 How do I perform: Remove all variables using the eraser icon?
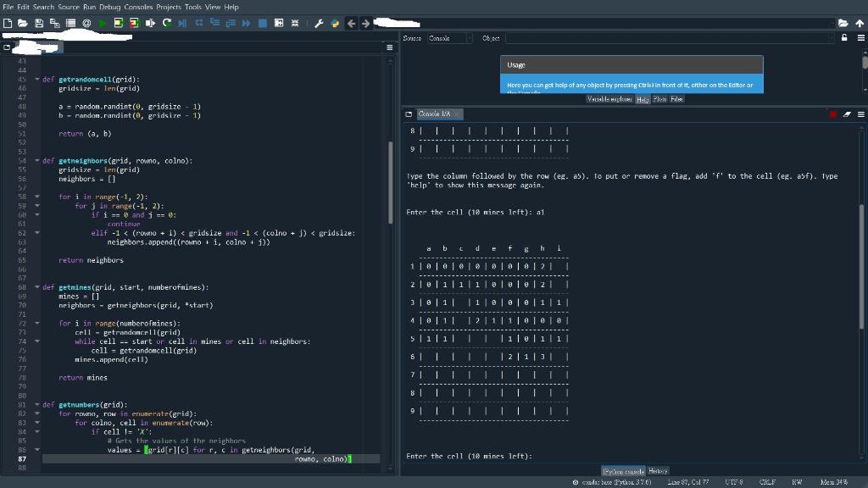tap(846, 114)
